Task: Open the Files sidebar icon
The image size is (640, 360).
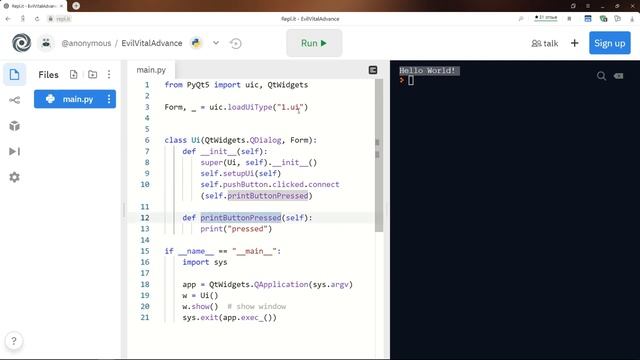Action: pyautogui.click(x=14, y=75)
